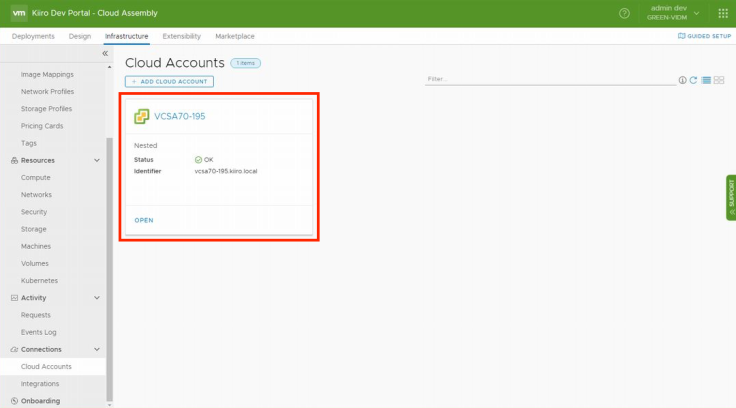Switch to card grid view

[719, 80]
